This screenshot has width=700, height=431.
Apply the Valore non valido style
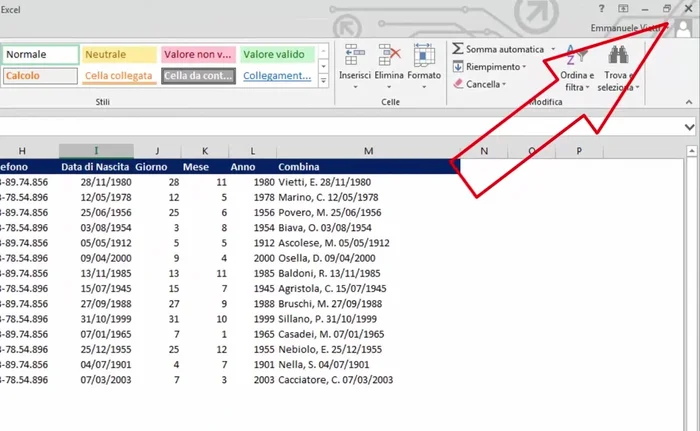point(198,54)
